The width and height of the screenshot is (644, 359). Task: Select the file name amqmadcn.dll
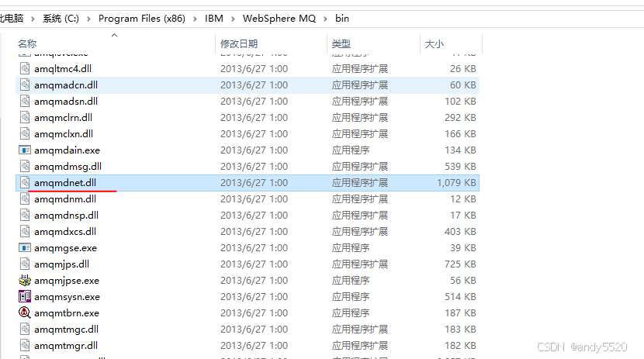pos(66,85)
